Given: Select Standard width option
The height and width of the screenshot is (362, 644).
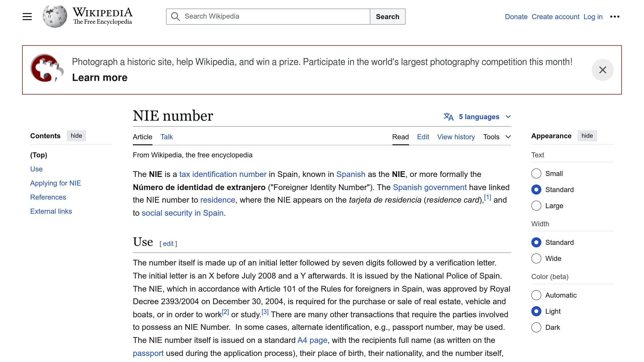Looking at the screenshot, I should point(536,242).
